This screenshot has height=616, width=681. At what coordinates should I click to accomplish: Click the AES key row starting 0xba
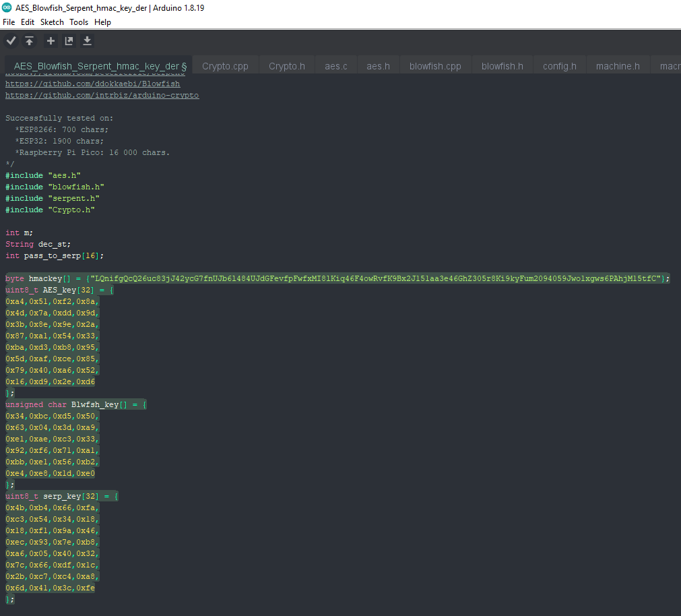pyautogui.click(x=52, y=348)
